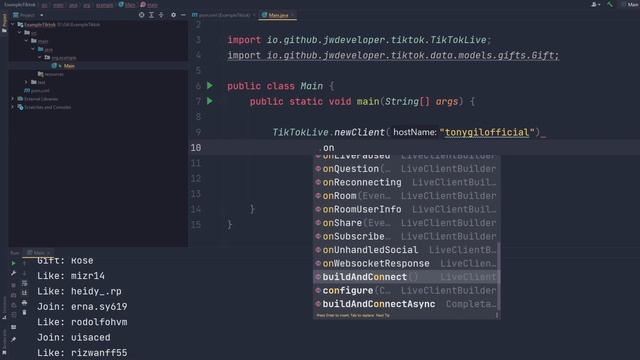Select the Main tab in Run panel
Screen dimensions: 640x360
pos(39,253)
